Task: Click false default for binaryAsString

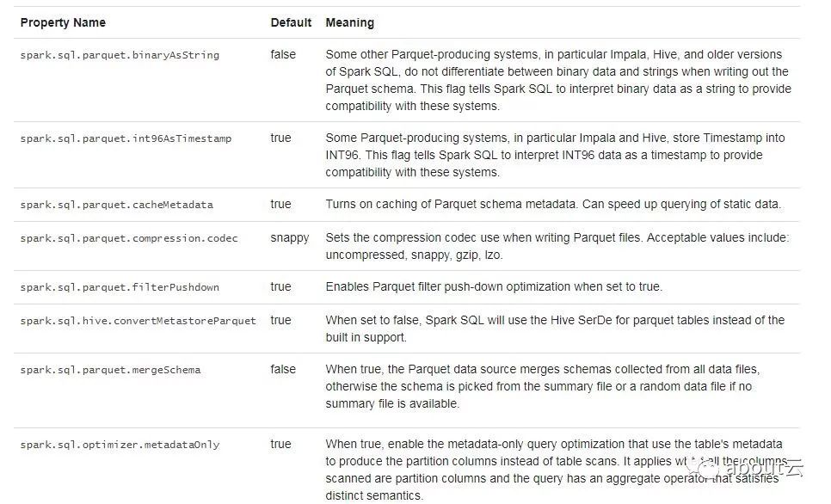Action: point(282,54)
